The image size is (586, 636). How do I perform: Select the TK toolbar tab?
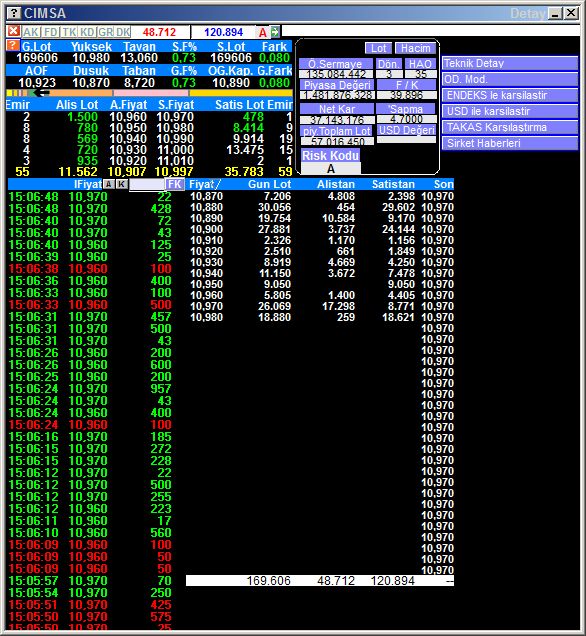coord(69,32)
